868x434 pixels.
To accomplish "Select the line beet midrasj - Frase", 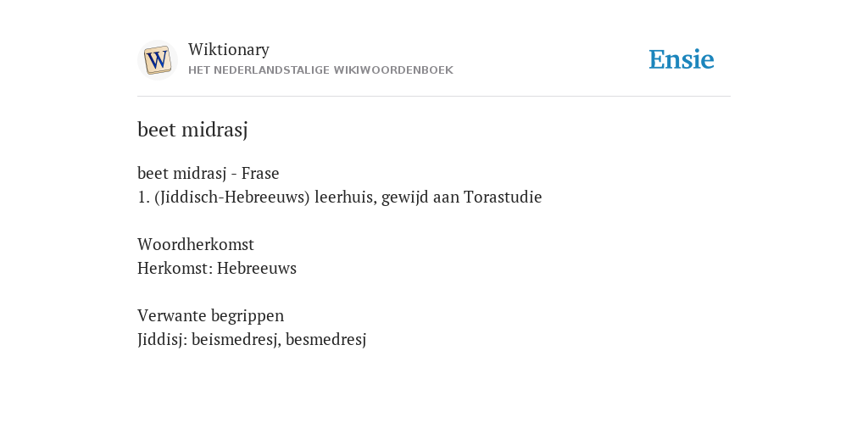I will click(x=209, y=173).
